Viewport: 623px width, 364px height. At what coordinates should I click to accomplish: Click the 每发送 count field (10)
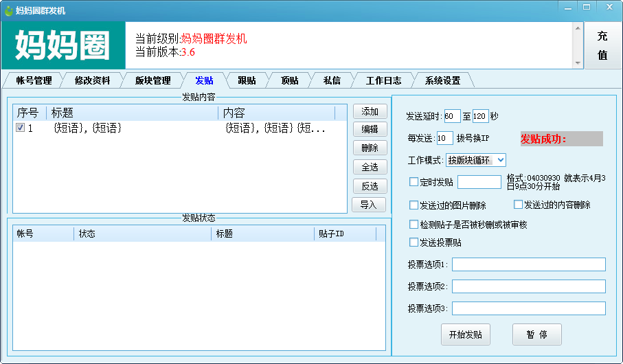pos(444,138)
